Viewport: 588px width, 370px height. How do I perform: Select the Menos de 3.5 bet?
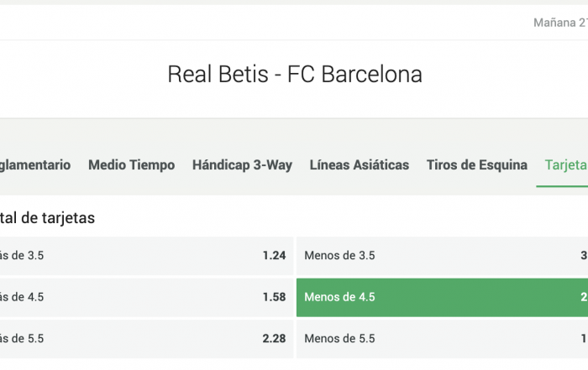[442, 256]
